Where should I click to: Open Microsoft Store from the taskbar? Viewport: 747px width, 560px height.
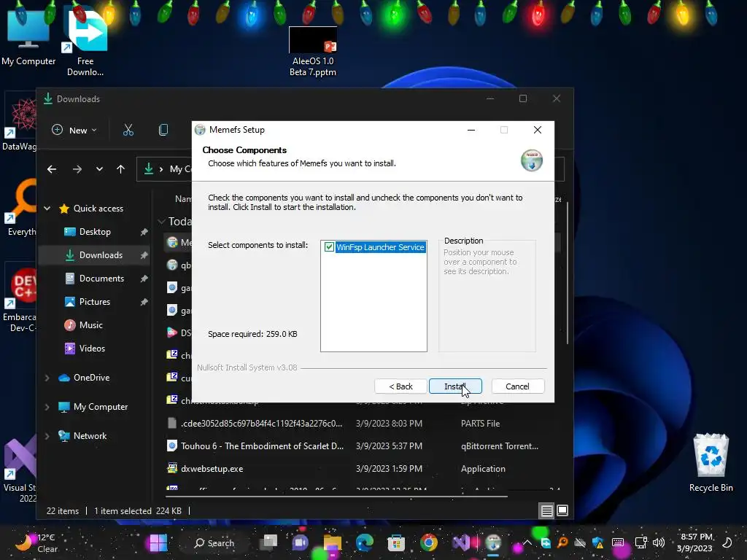coord(396,542)
